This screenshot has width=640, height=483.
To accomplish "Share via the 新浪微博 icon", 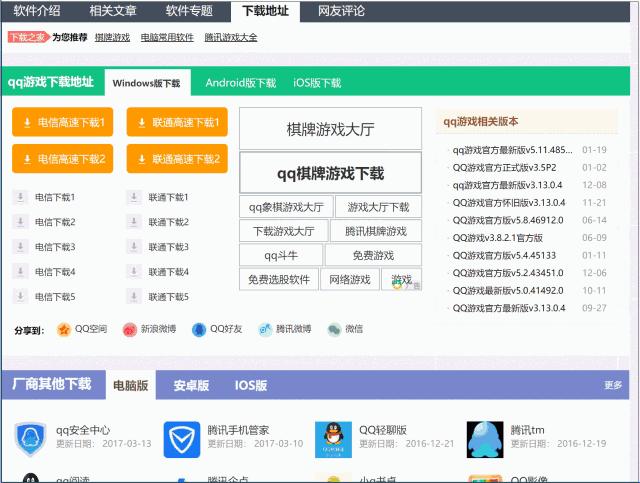I will click(x=130, y=329).
